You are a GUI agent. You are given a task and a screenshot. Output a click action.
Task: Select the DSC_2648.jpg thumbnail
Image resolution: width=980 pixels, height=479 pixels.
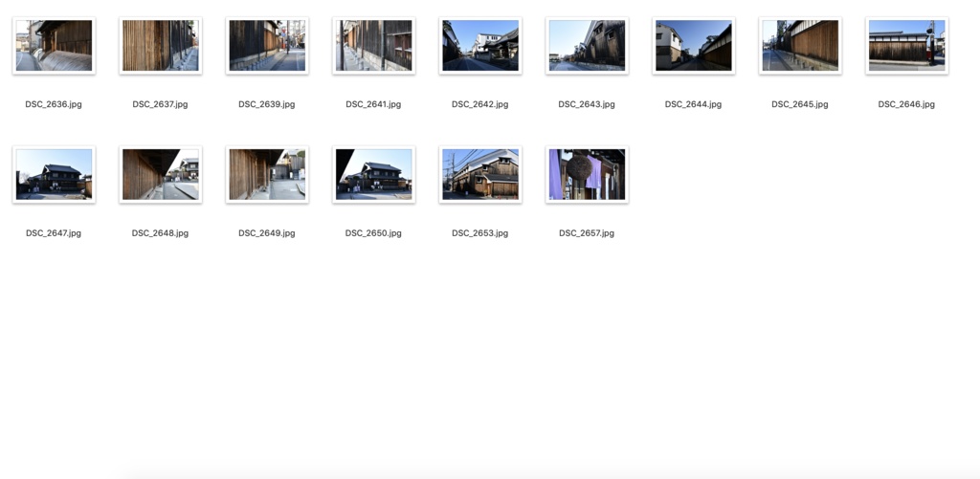coord(161,174)
